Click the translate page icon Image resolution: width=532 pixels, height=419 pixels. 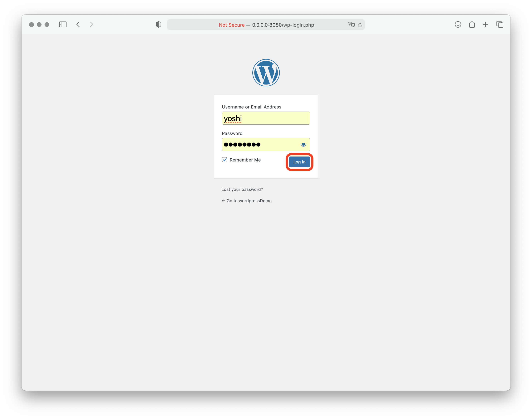(351, 25)
